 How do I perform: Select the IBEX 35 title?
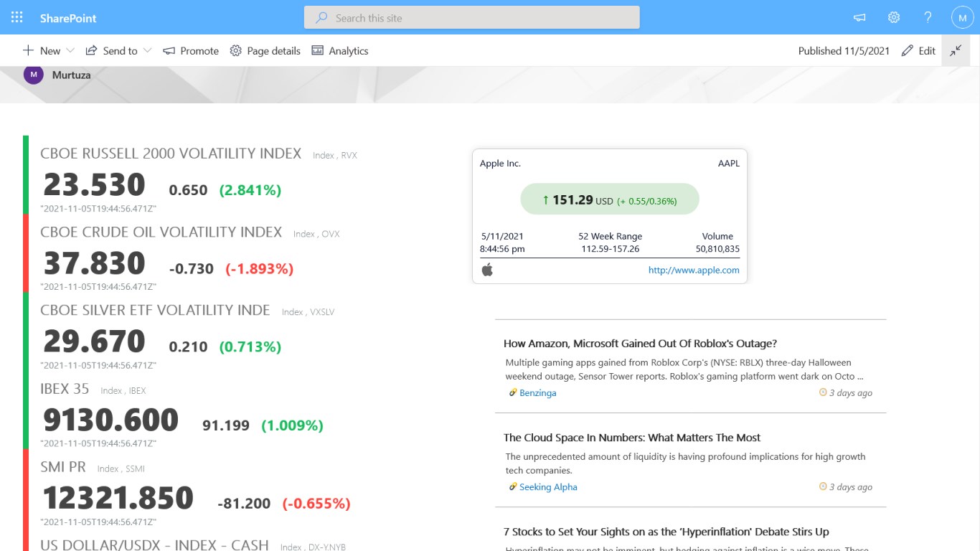pyautogui.click(x=65, y=389)
